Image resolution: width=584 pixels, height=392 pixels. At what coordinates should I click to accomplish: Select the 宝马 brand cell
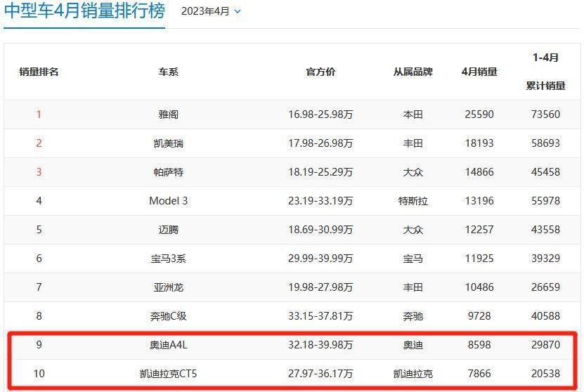point(413,259)
